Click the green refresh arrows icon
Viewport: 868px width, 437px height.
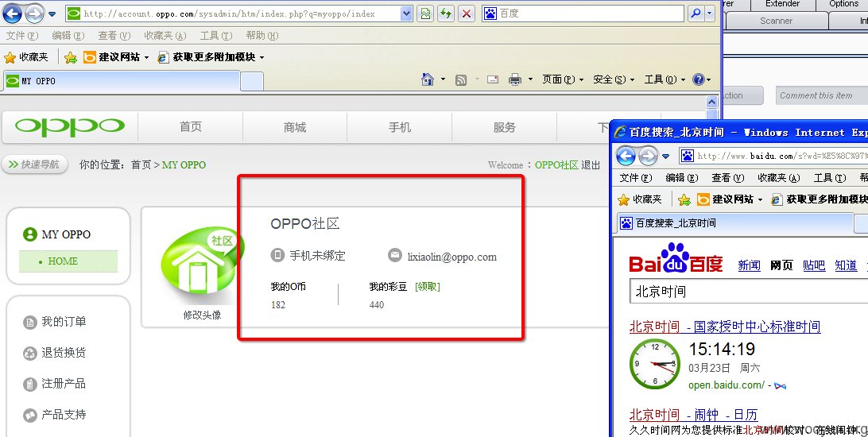tap(446, 14)
